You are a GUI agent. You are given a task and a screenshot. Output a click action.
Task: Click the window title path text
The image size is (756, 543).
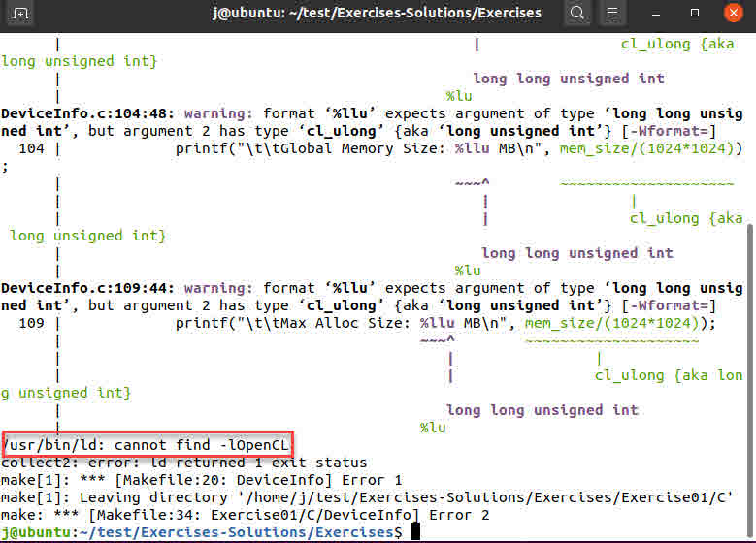coord(377,14)
